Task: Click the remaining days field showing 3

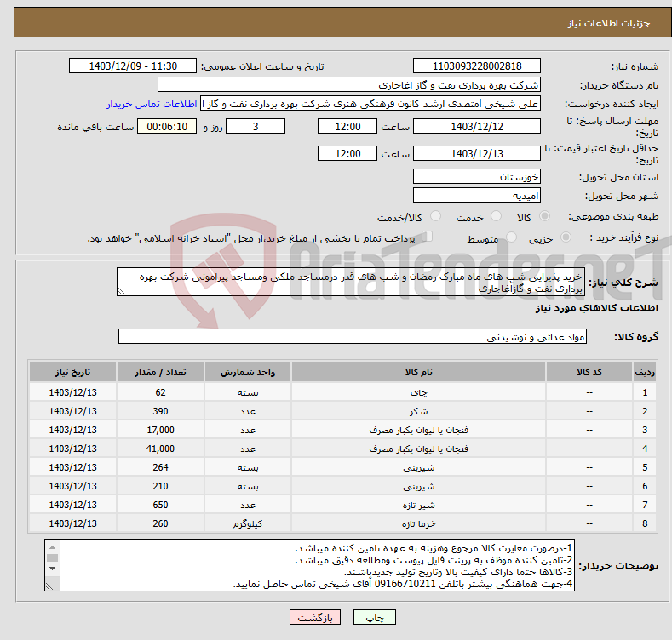Action: point(256,126)
